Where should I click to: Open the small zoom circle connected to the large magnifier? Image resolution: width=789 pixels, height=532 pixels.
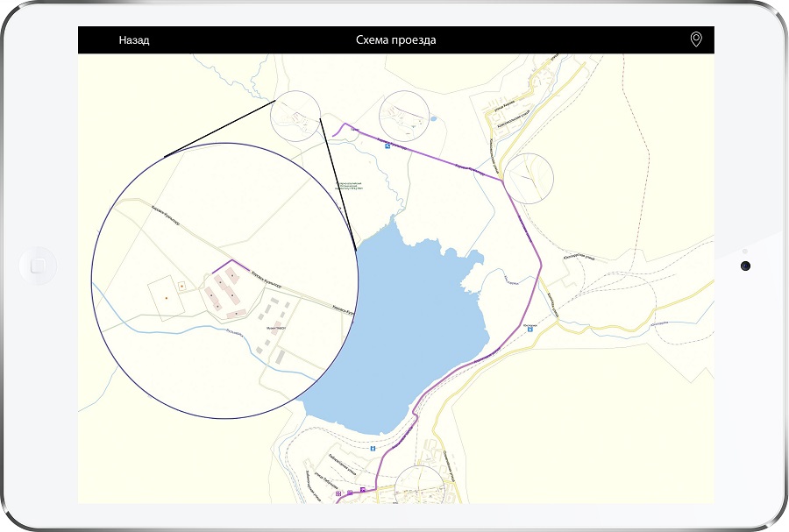tap(296, 117)
